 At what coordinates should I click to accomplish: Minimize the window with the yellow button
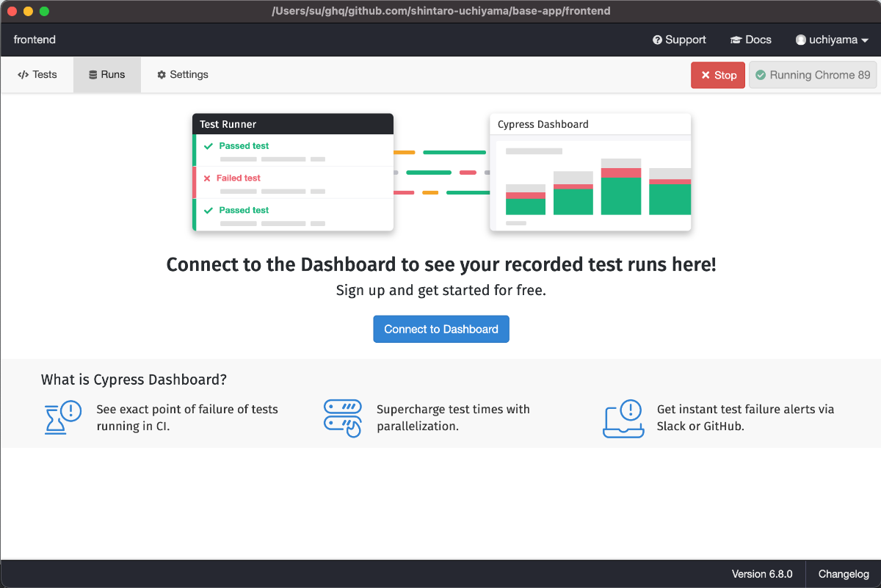pos(28,11)
